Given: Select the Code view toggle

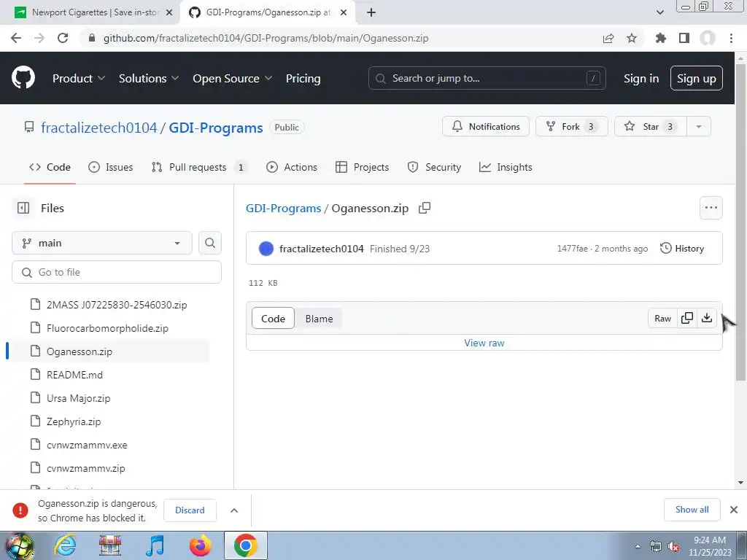Looking at the screenshot, I should [273, 319].
